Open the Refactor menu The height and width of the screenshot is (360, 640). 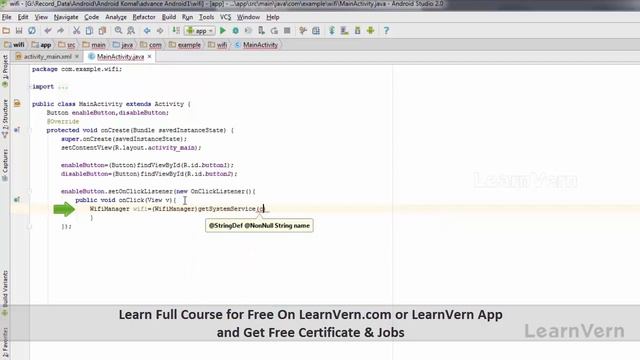144,17
